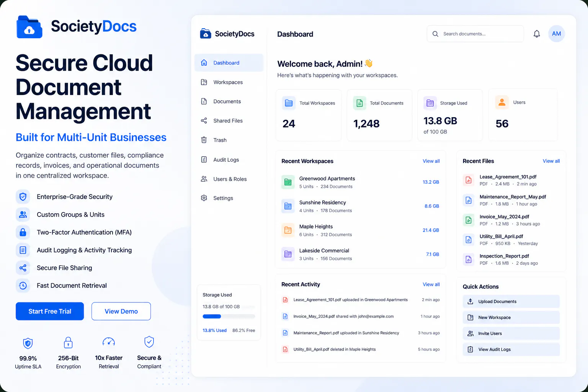
Task: Open Trash in the sidebar
Action: pyautogui.click(x=229, y=140)
